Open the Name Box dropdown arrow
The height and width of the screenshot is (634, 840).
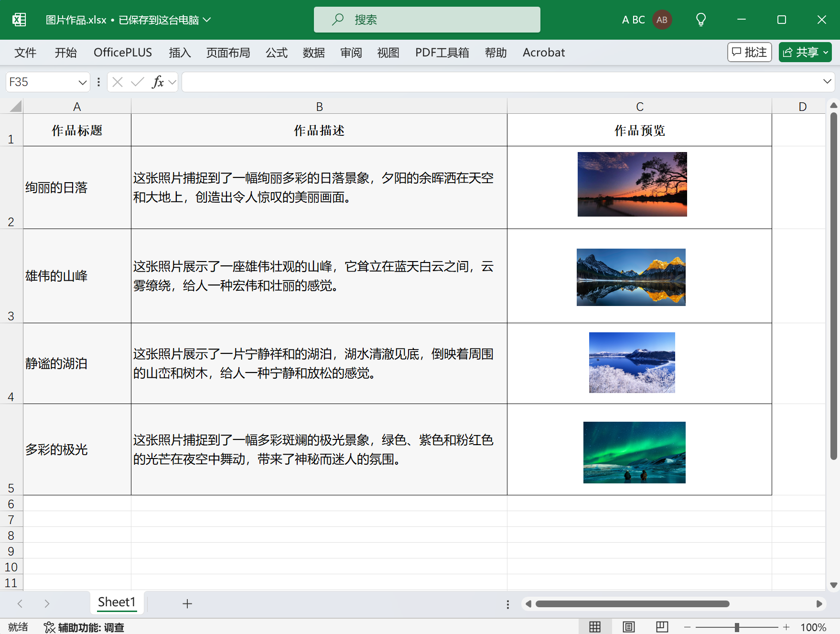coord(81,82)
